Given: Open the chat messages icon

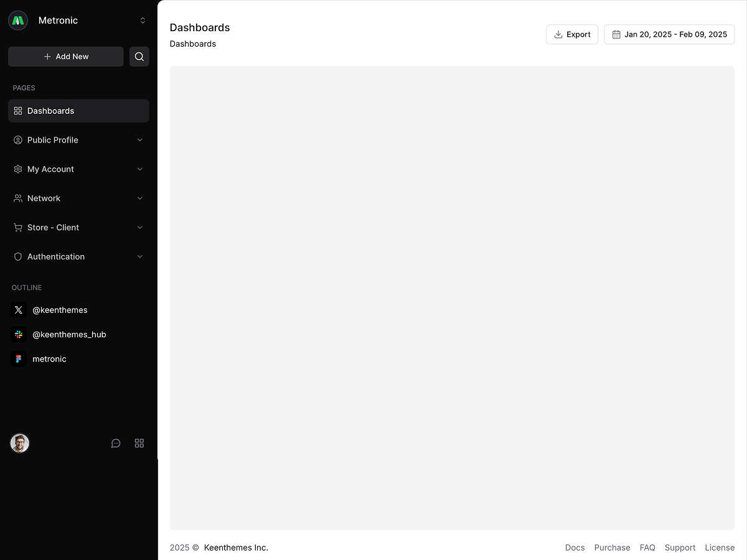Looking at the screenshot, I should coord(116,443).
